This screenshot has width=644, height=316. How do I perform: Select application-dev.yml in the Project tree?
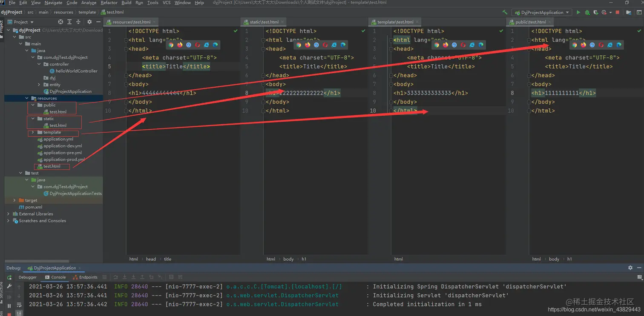pos(60,146)
